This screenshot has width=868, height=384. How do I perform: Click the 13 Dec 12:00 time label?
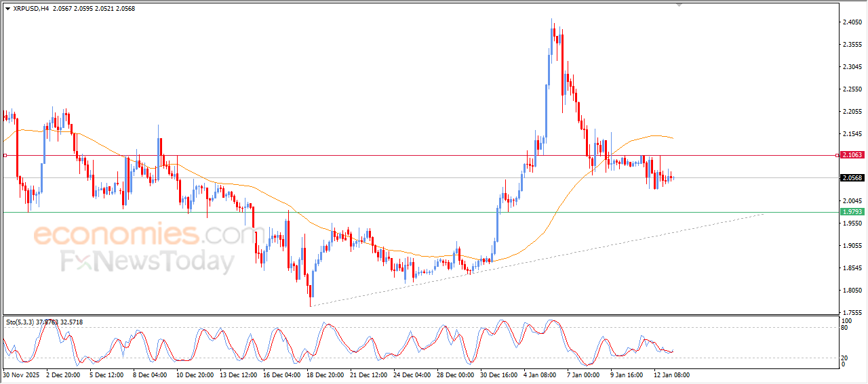point(238,374)
